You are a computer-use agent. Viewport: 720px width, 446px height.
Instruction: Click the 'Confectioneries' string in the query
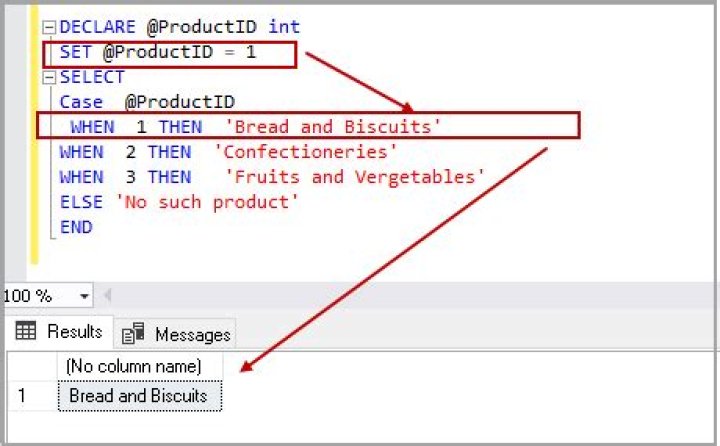[x=306, y=152]
